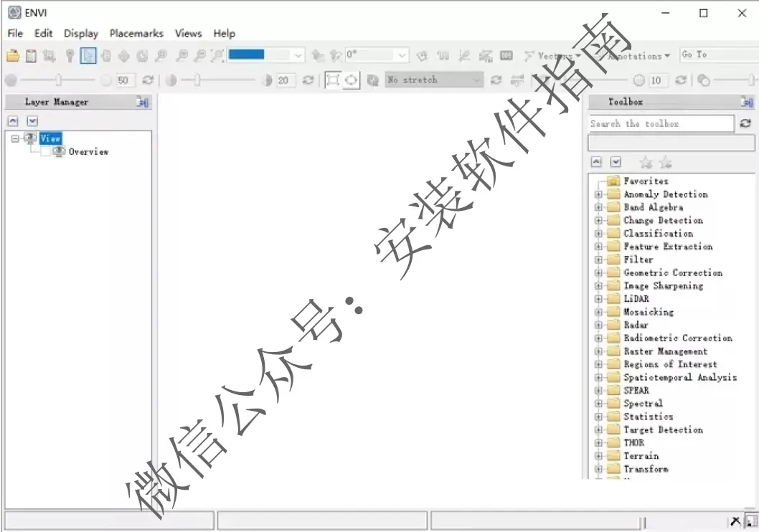Reset contrast using refresh icon beside 20
Screen dimensions: 759x532
point(308,80)
